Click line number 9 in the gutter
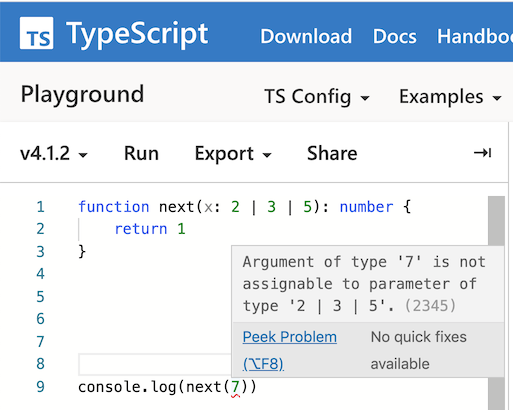 point(40,387)
